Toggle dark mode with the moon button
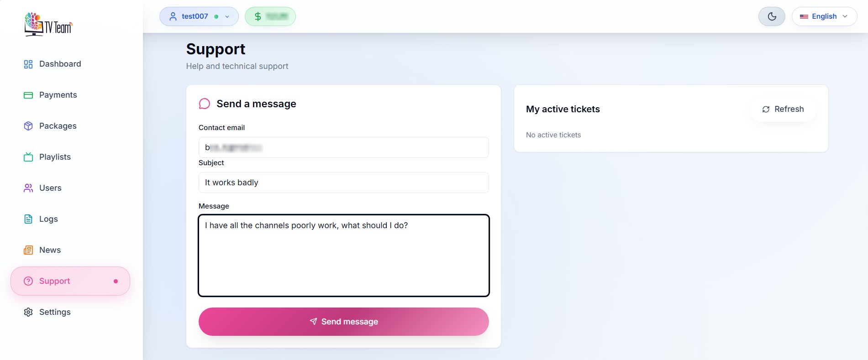868x360 pixels. click(x=771, y=16)
